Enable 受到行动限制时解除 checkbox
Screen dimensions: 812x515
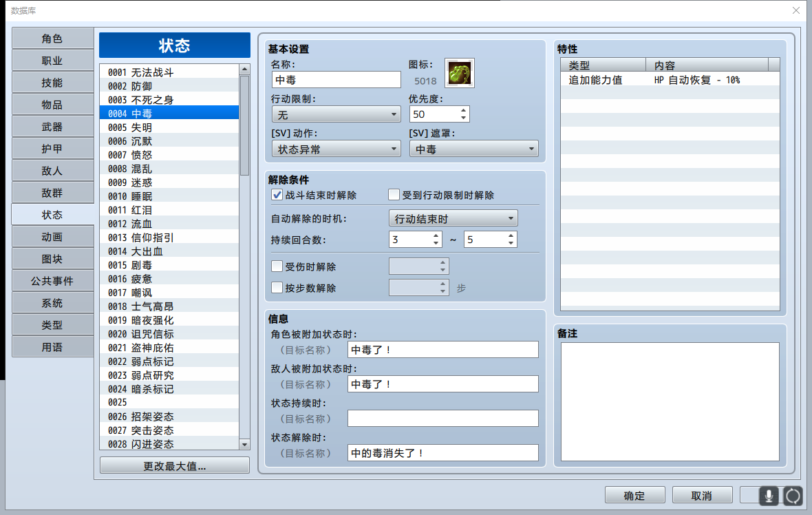[x=394, y=195]
